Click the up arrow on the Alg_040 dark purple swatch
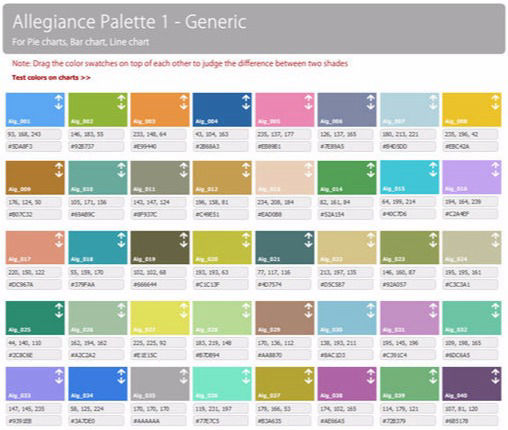This screenshot has width=508, height=430. coord(495,372)
